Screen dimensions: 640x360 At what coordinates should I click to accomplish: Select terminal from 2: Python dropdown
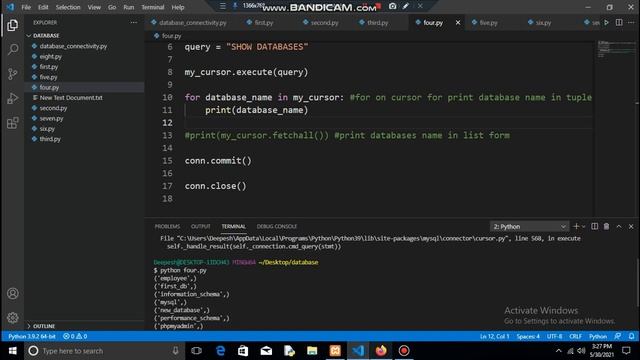click(529, 226)
